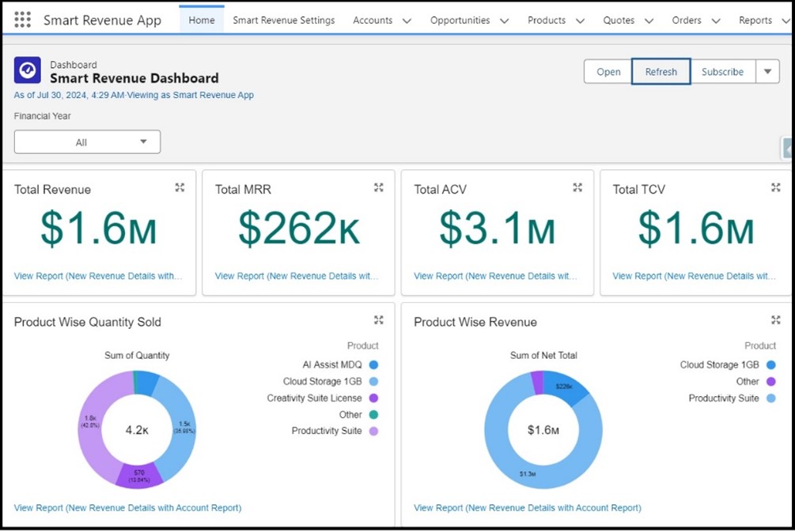
Task: Click the 4.2K center total of quantity donut
Action: tap(137, 430)
